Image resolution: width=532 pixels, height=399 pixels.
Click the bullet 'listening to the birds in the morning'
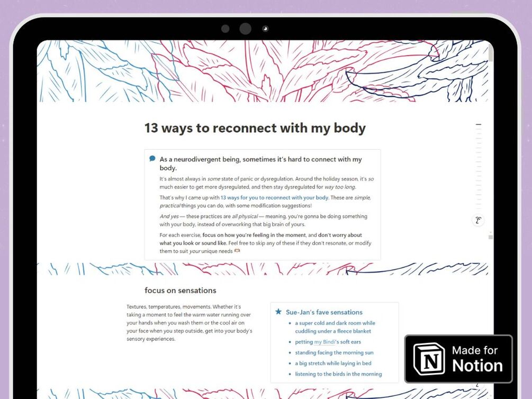338,374
